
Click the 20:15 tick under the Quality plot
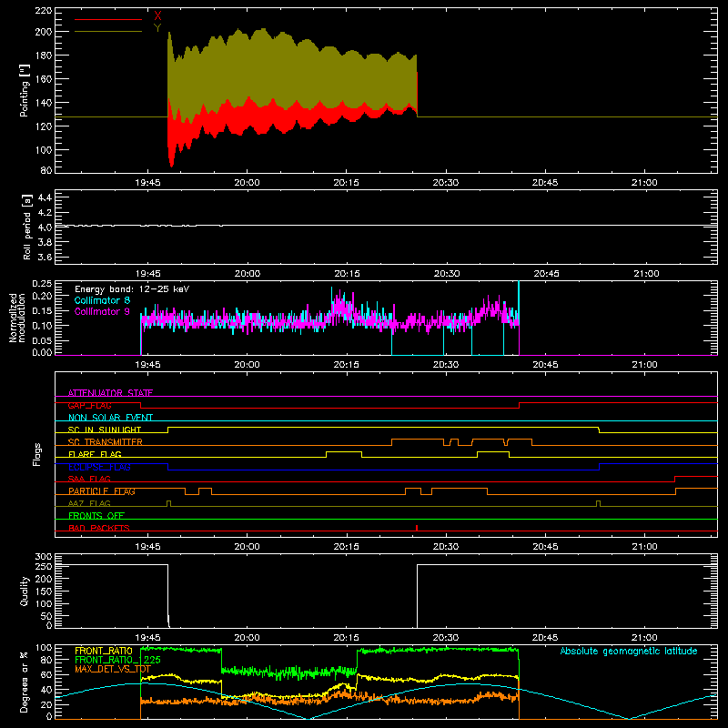(x=347, y=638)
